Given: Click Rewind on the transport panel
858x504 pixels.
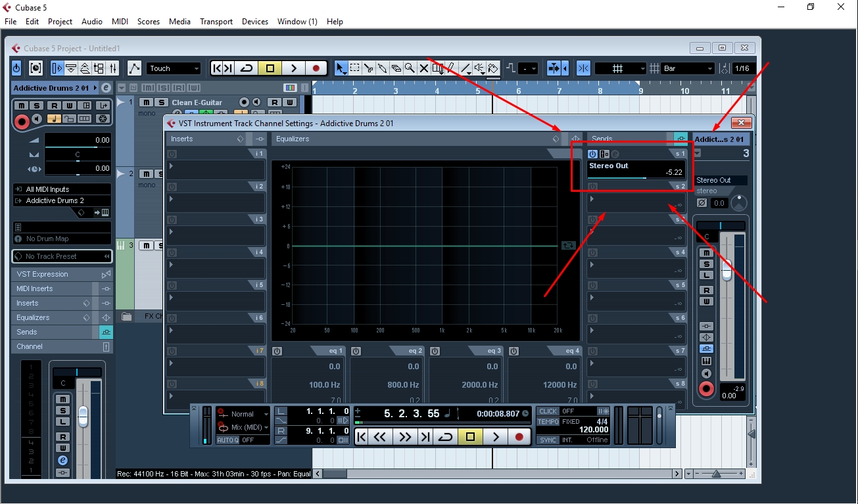Looking at the screenshot, I should (x=380, y=436).
